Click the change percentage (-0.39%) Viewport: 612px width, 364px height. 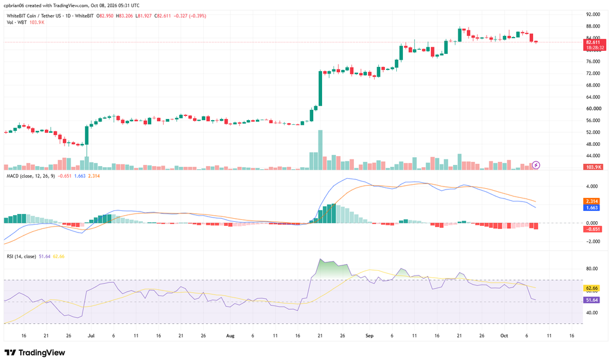[x=197, y=16]
